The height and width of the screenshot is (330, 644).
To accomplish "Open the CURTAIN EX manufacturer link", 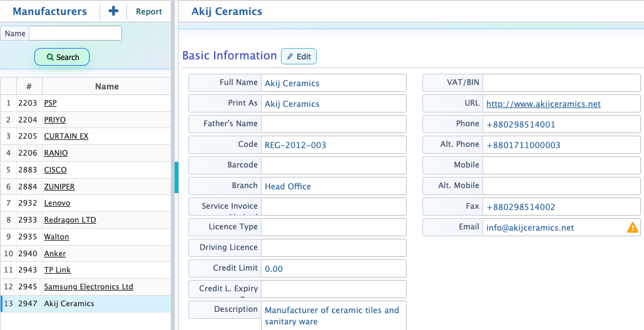I will (66, 136).
